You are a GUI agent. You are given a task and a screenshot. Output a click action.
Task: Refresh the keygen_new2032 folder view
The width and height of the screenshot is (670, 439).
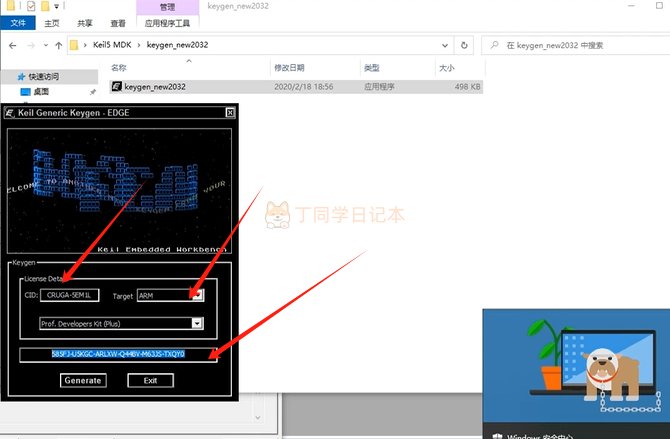pyautogui.click(x=464, y=45)
